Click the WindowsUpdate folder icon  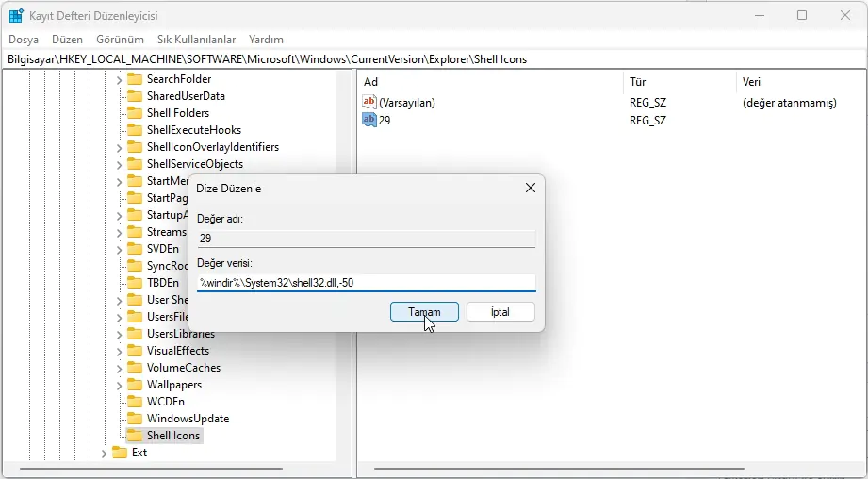(135, 419)
